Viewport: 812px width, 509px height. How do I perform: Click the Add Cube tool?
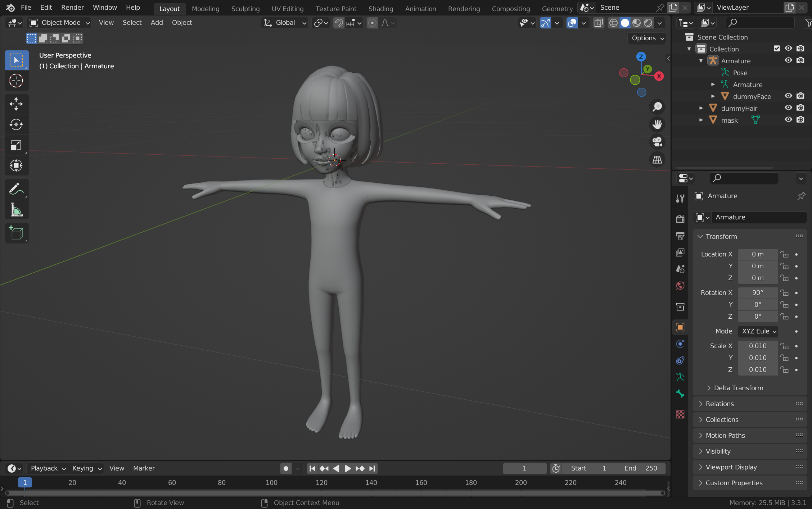click(x=16, y=233)
